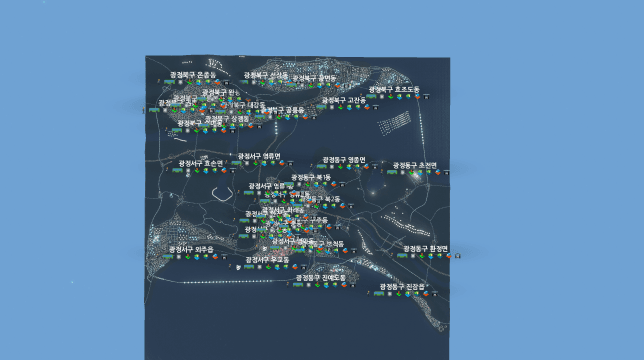This screenshot has height=360, width=644.
Task: Click orange-blue icon under 광정서구 효손면
Action: tap(224, 170)
